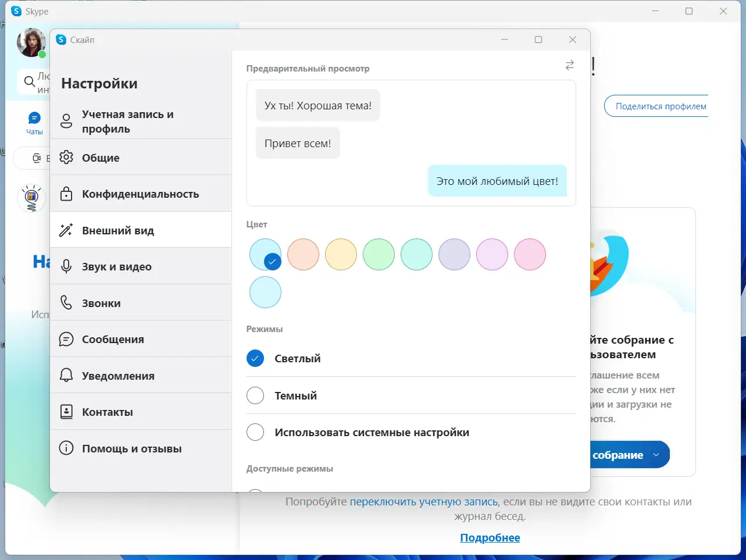This screenshot has height=560, width=746.
Task: Click the Messaging speech bubble icon
Action: pos(66,339)
